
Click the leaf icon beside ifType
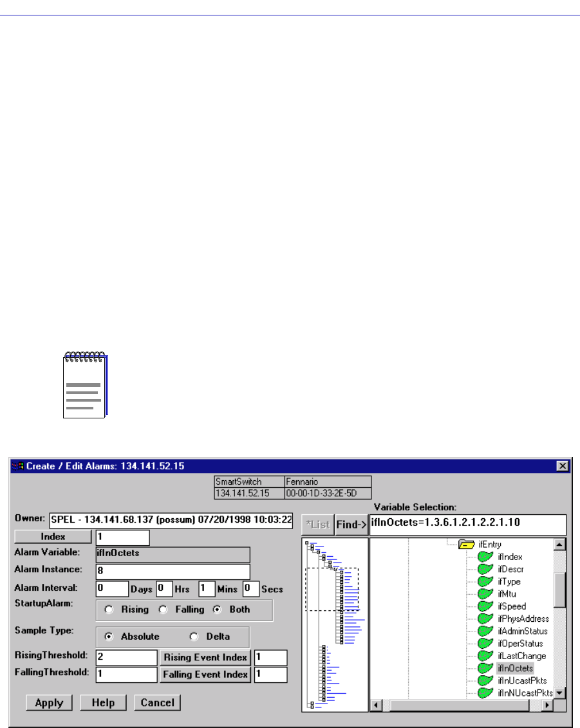point(485,581)
